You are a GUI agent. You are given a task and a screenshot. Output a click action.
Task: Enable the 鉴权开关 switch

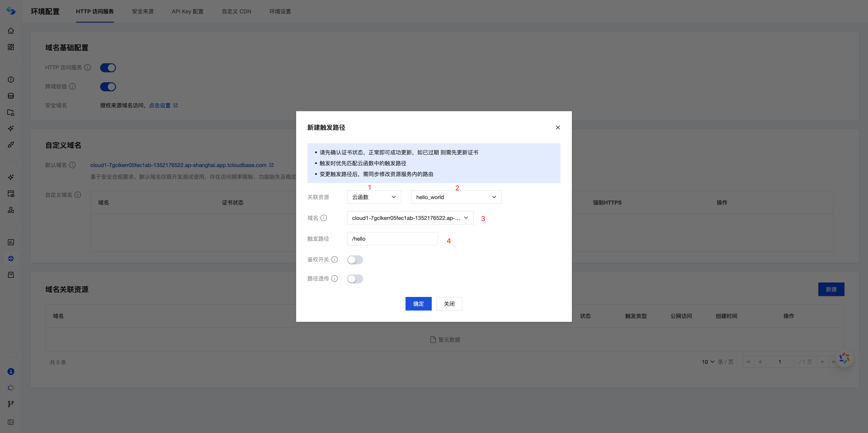click(x=355, y=260)
